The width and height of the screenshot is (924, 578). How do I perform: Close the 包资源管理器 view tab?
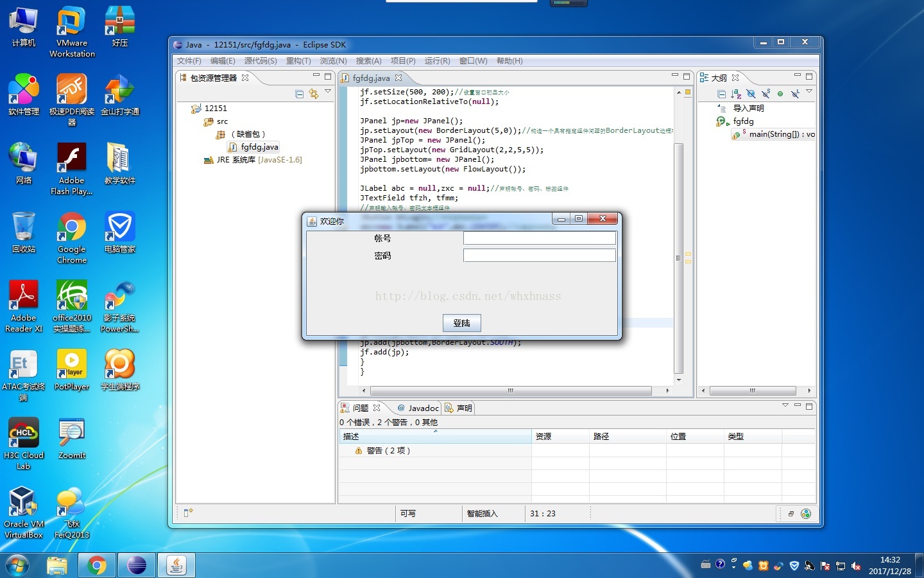(245, 78)
